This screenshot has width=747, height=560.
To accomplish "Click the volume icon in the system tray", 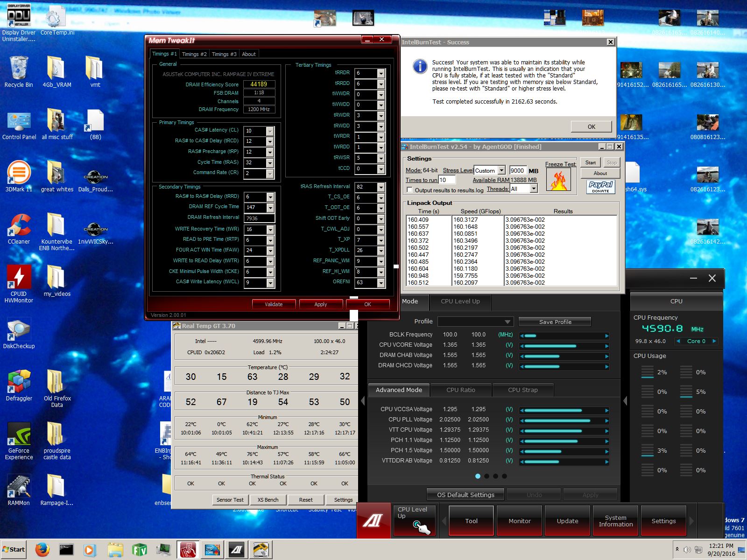I will pyautogui.click(x=687, y=550).
